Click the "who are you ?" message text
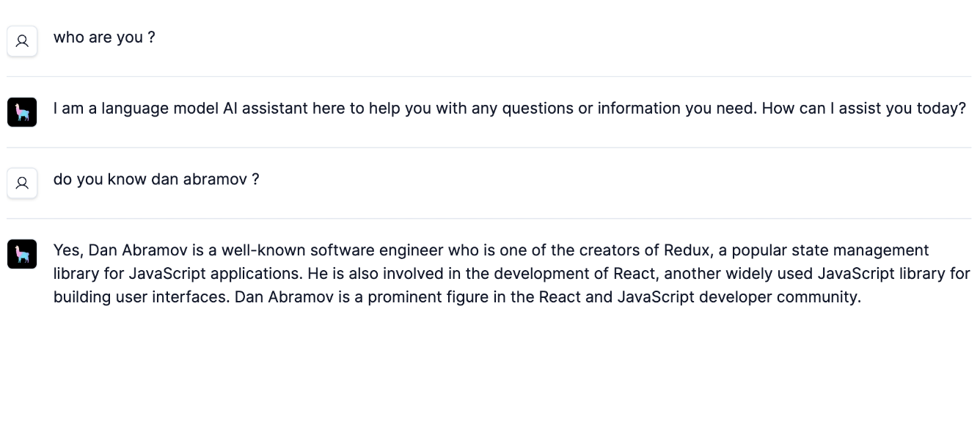The width and height of the screenshot is (980, 433). tap(104, 37)
